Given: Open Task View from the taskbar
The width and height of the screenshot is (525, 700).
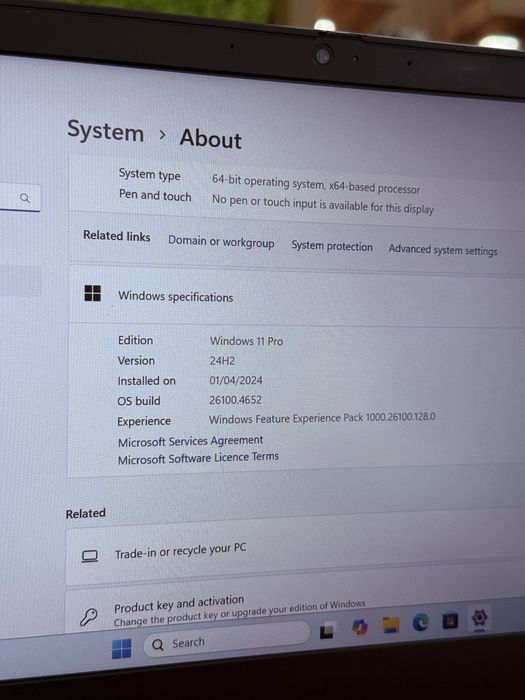Looking at the screenshot, I should (327, 630).
